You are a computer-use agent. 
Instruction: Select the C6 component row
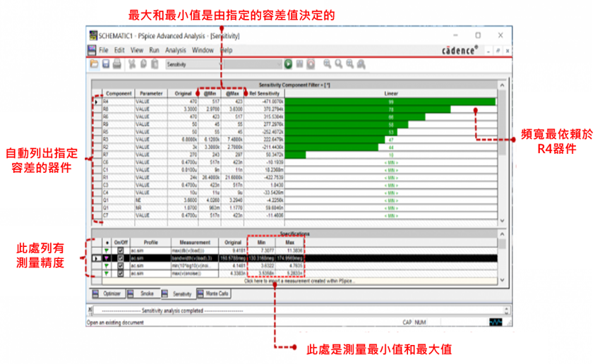[x=295, y=162]
